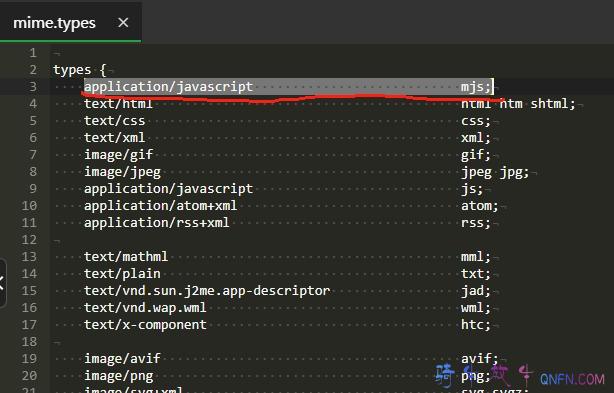Click 'application/javascript' on line 9
The width and height of the screenshot is (614, 393).
pyautogui.click(x=168, y=189)
